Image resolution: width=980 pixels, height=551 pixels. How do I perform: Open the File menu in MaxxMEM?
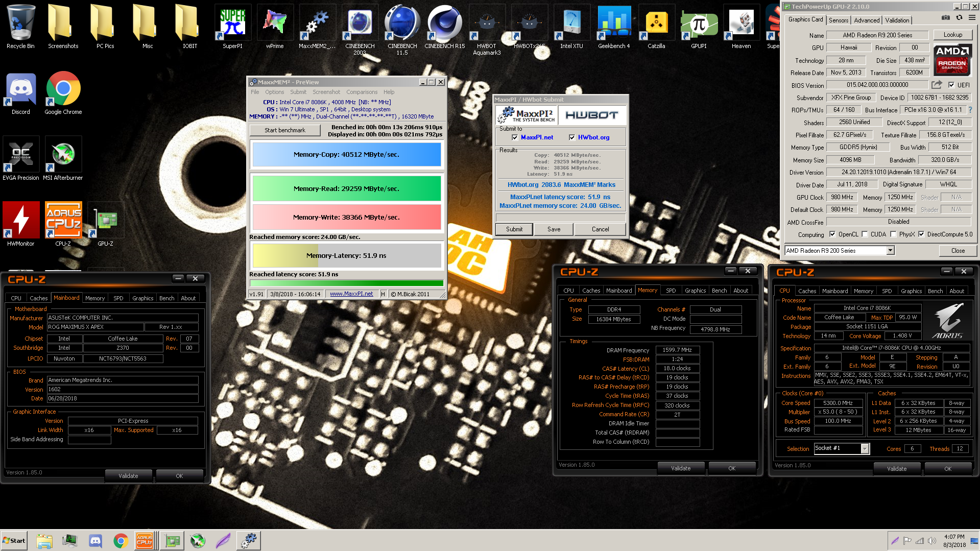[255, 92]
